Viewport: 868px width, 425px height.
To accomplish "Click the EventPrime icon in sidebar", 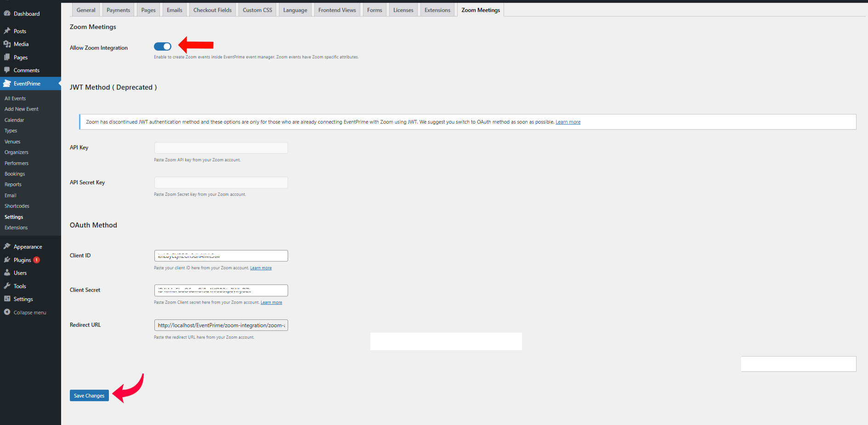I will (x=7, y=83).
